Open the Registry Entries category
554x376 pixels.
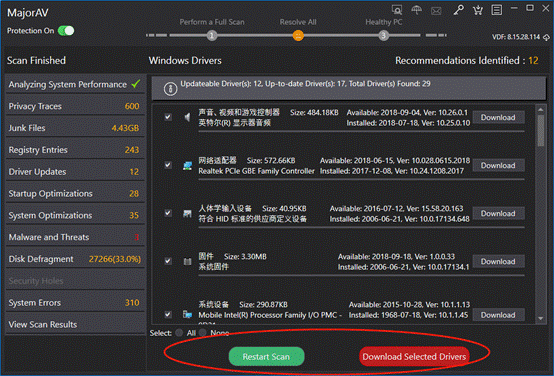(75, 150)
